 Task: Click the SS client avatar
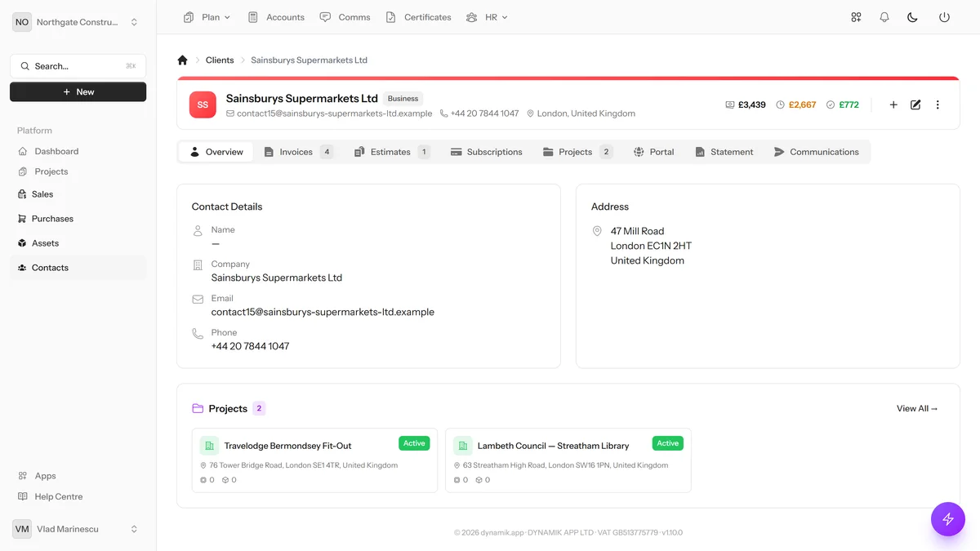pyautogui.click(x=203, y=104)
